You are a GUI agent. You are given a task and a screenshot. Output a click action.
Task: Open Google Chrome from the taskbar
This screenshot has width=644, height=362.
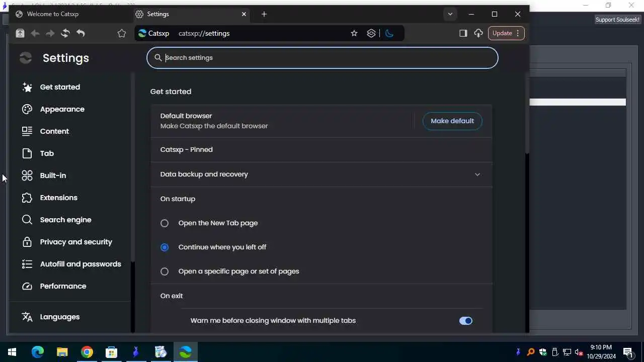(x=87, y=352)
